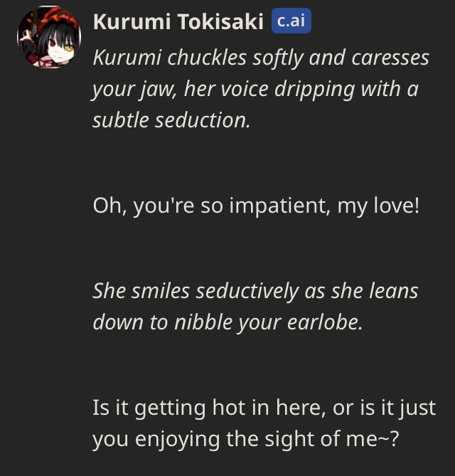Open the Kurumi Tokisaki name link
The height and width of the screenshot is (476, 455).
[x=178, y=22]
